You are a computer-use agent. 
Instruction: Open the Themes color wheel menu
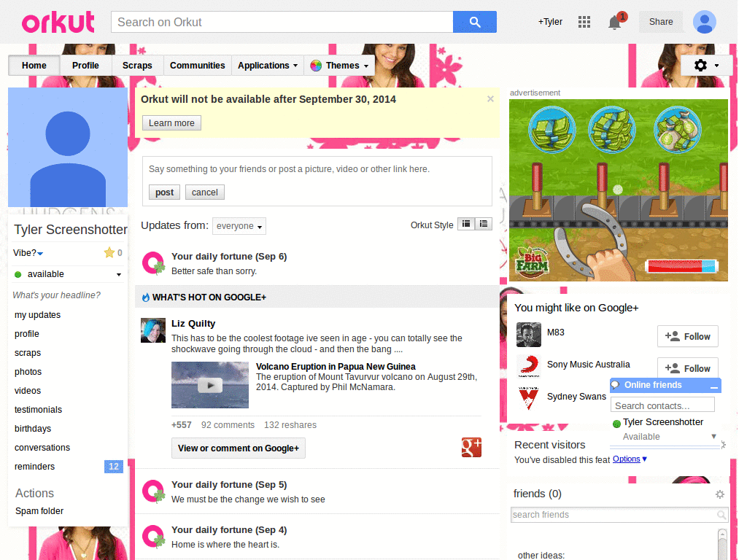coord(339,65)
